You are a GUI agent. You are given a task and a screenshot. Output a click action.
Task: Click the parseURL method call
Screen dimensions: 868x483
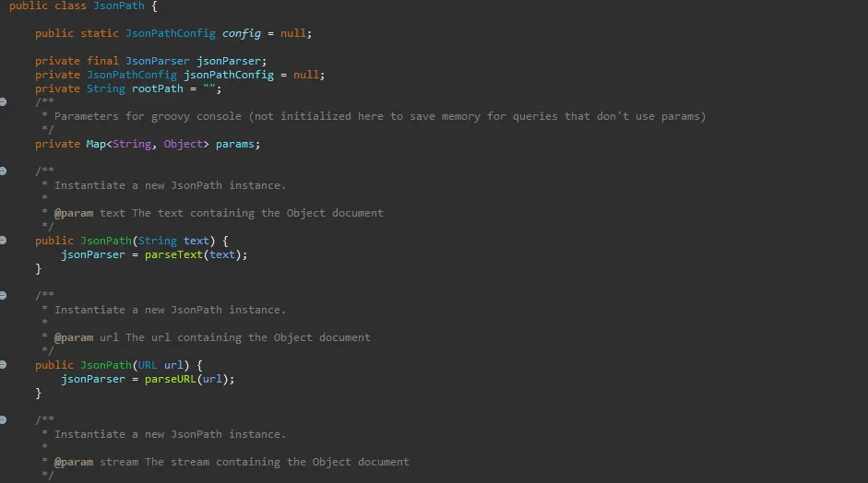click(171, 379)
